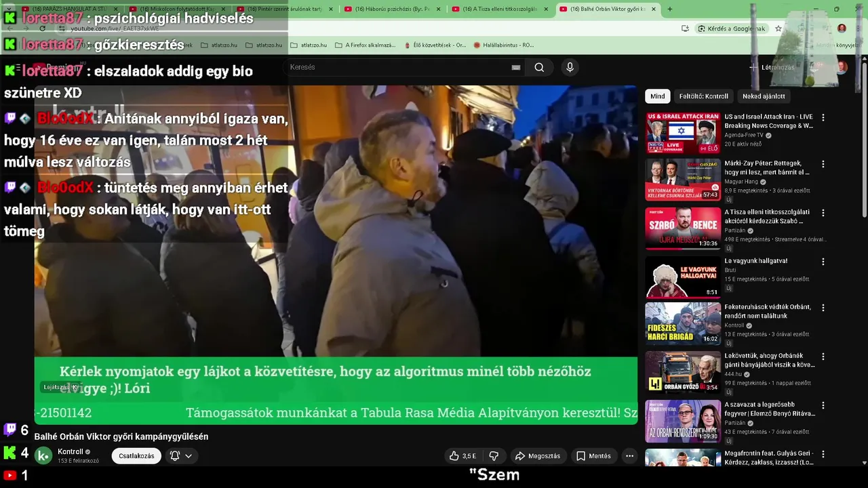Open the Kontroll channel avatar
The height and width of the screenshot is (488, 868).
coord(43,456)
